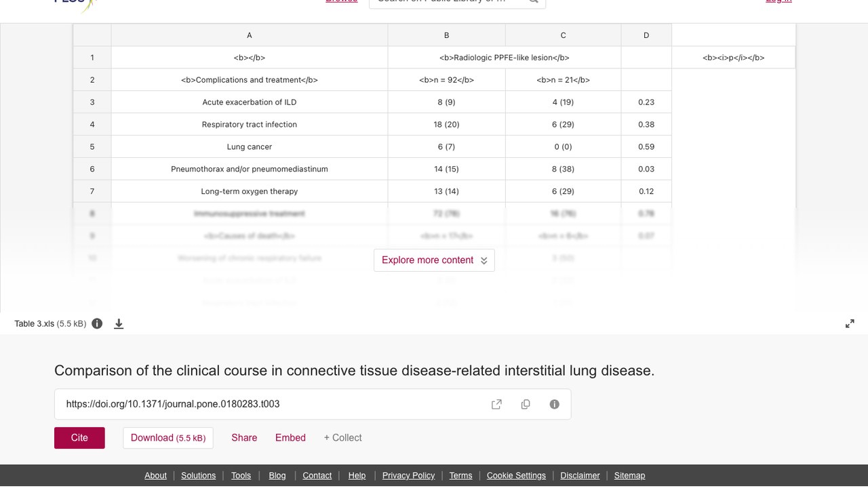
Task: Expand the table preview to fullscreen
Action: [x=850, y=324]
